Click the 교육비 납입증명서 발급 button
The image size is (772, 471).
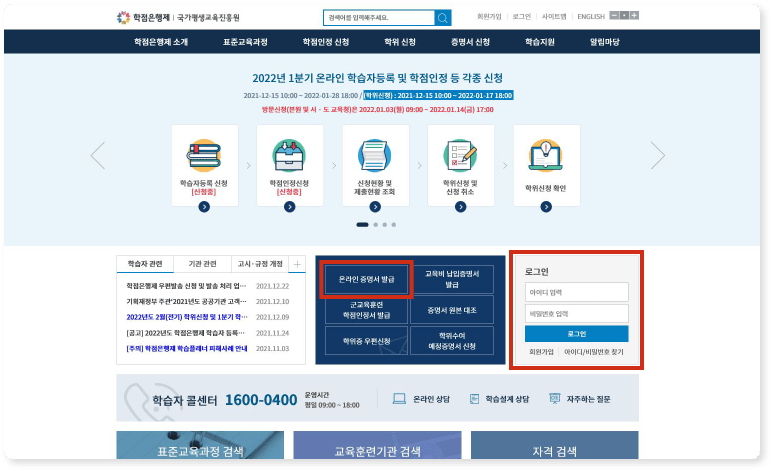coord(452,279)
